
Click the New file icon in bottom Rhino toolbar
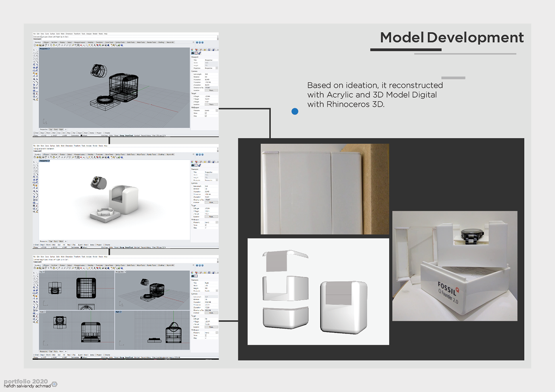point(35,268)
